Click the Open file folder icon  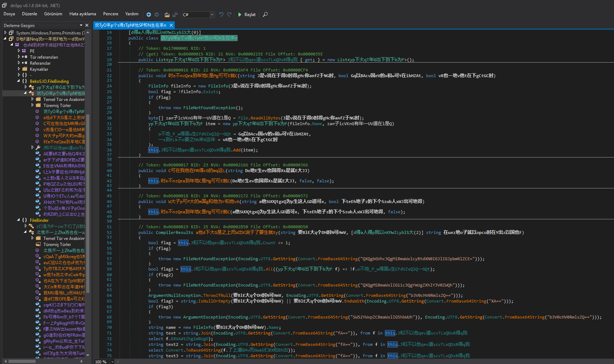click(167, 15)
